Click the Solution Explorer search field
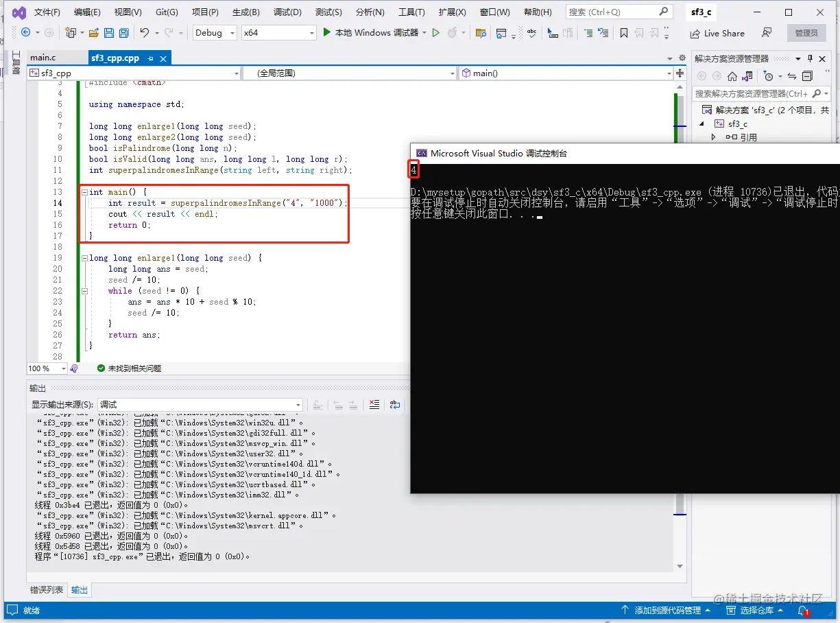Screen dimensions: 840x623 [761, 93]
